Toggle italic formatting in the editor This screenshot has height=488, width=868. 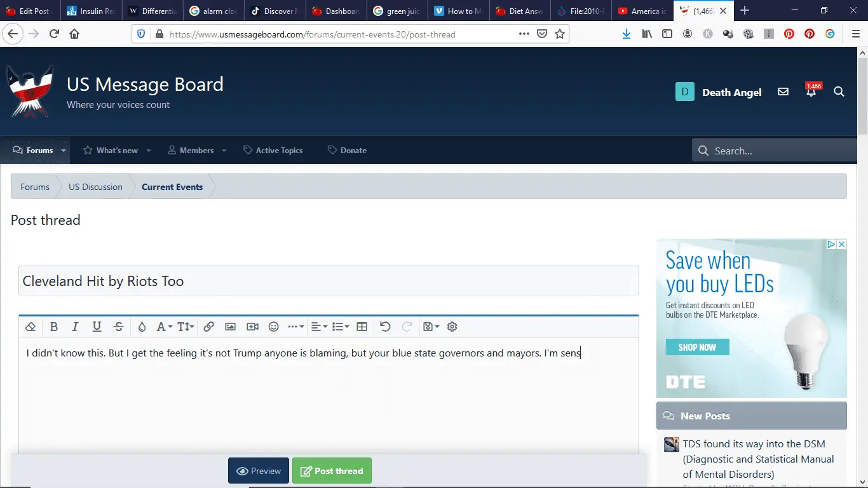tap(75, 327)
